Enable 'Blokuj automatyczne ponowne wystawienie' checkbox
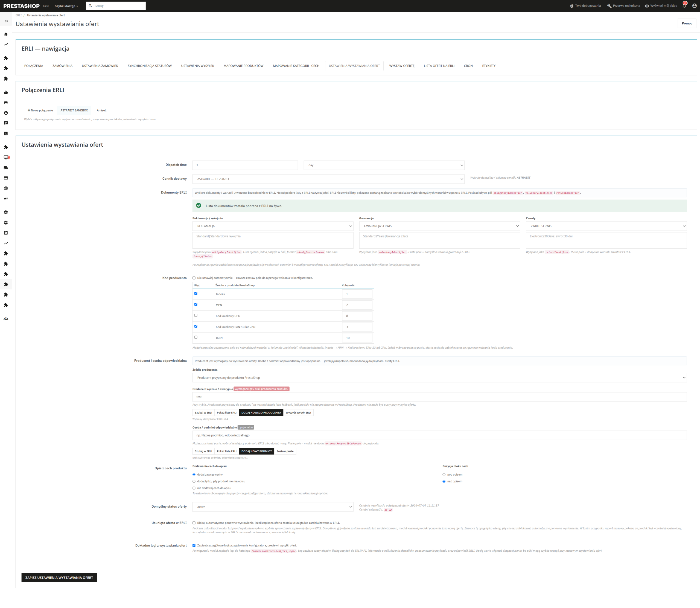Screen dimensions: 700x608 click(x=194, y=523)
